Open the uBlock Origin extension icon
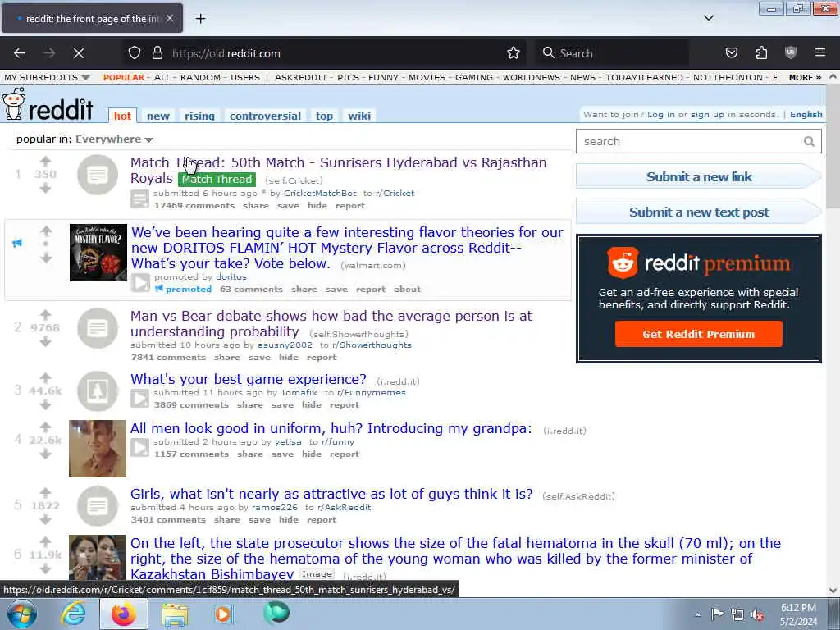The image size is (840, 630). click(x=791, y=52)
